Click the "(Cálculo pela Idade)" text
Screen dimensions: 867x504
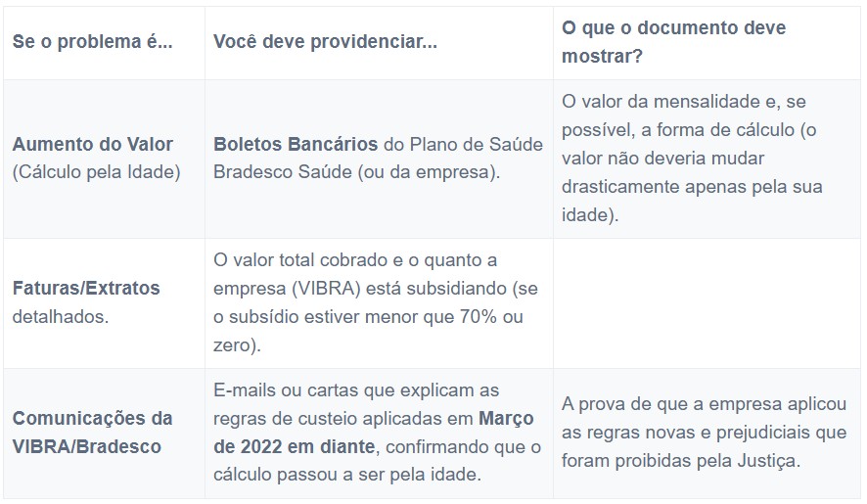(96, 172)
